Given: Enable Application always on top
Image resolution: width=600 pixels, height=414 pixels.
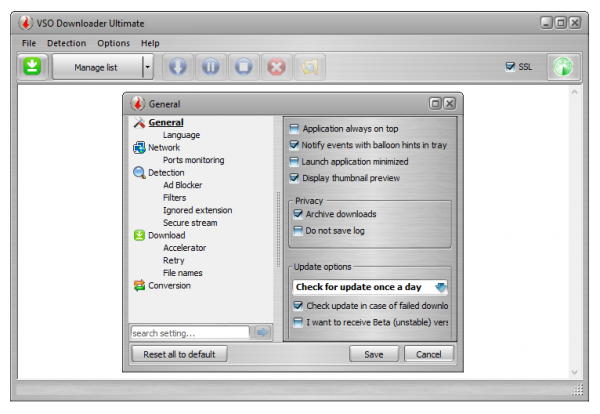Looking at the screenshot, I should click(294, 129).
